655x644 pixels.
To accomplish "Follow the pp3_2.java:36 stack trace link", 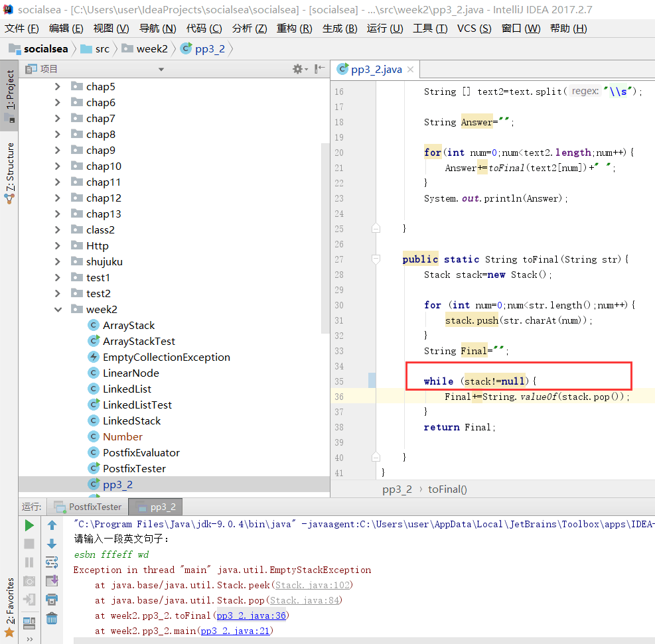I will (x=252, y=615).
